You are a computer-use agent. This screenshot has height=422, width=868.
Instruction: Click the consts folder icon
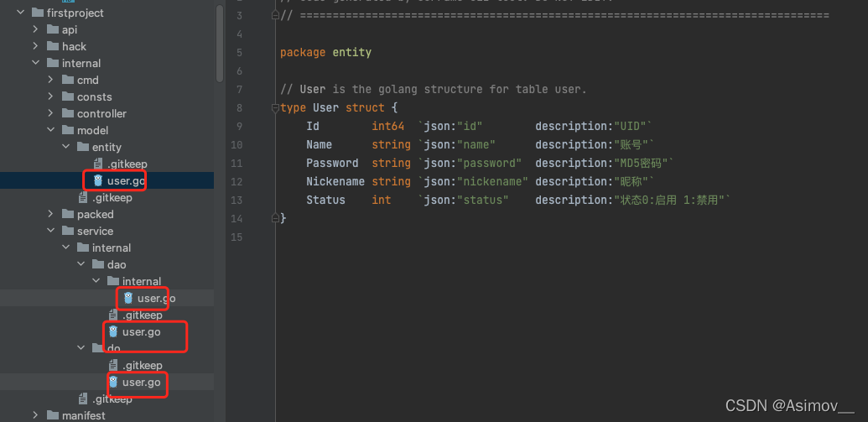68,96
